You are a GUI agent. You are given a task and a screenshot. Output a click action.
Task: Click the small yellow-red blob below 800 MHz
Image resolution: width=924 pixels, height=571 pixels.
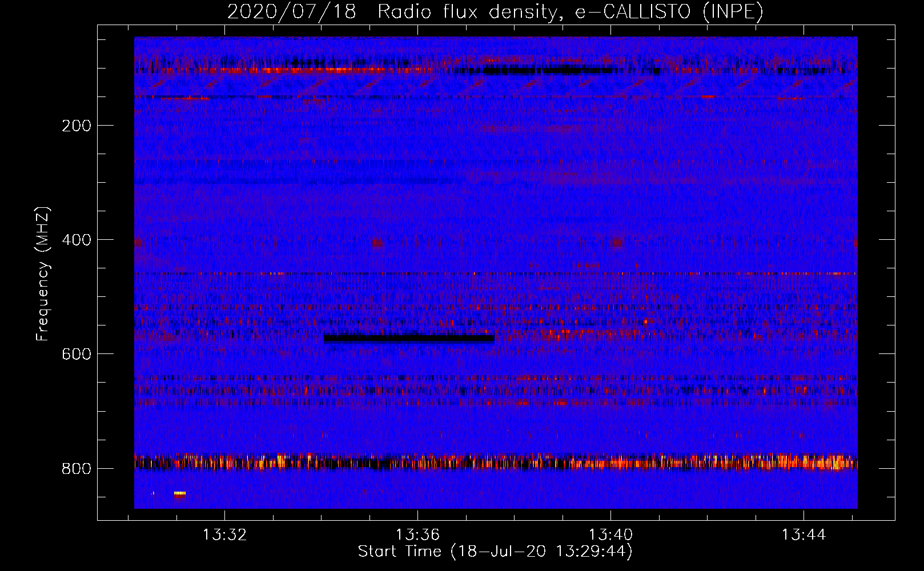click(180, 493)
